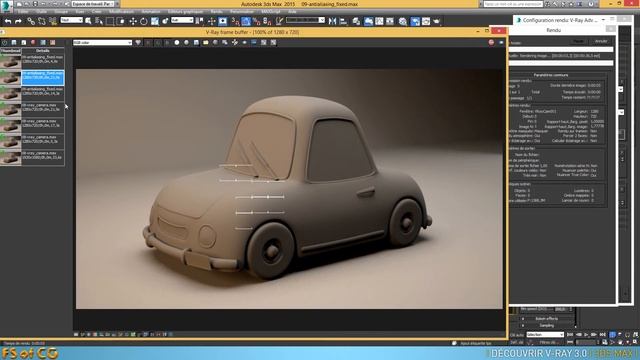
Task: Collapse the Paramètres communs rollout
Action: click(x=551, y=75)
